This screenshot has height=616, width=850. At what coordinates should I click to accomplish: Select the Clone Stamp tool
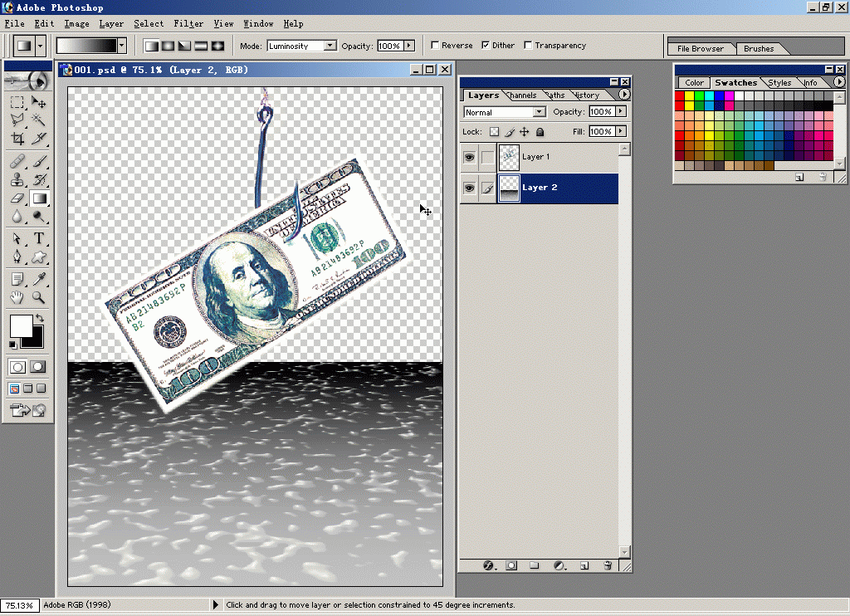click(x=17, y=179)
